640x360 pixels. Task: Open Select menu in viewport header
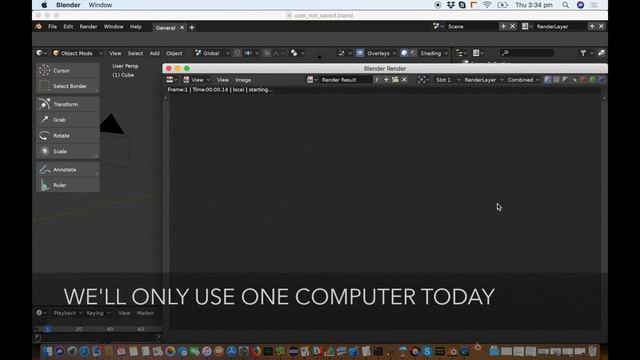[135, 53]
